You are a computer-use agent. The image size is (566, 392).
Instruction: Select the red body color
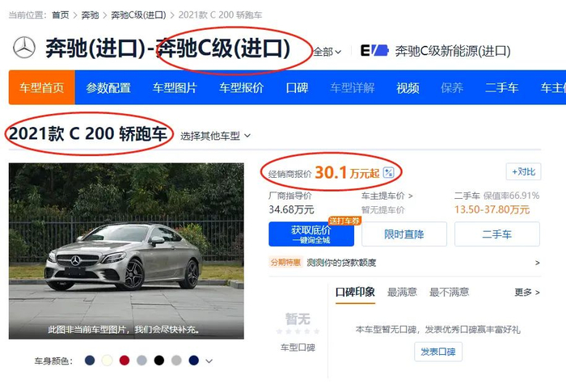(x=125, y=360)
